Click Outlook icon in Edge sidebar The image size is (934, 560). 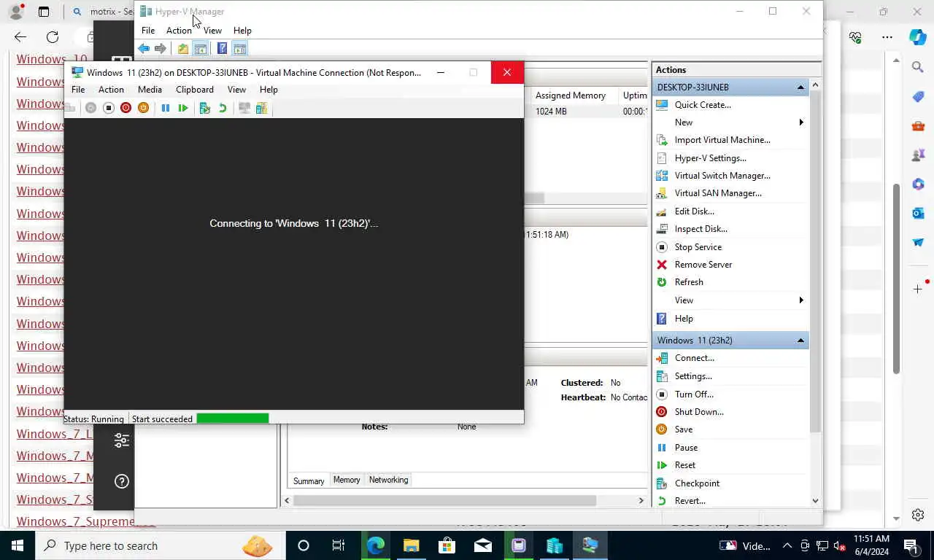click(918, 213)
